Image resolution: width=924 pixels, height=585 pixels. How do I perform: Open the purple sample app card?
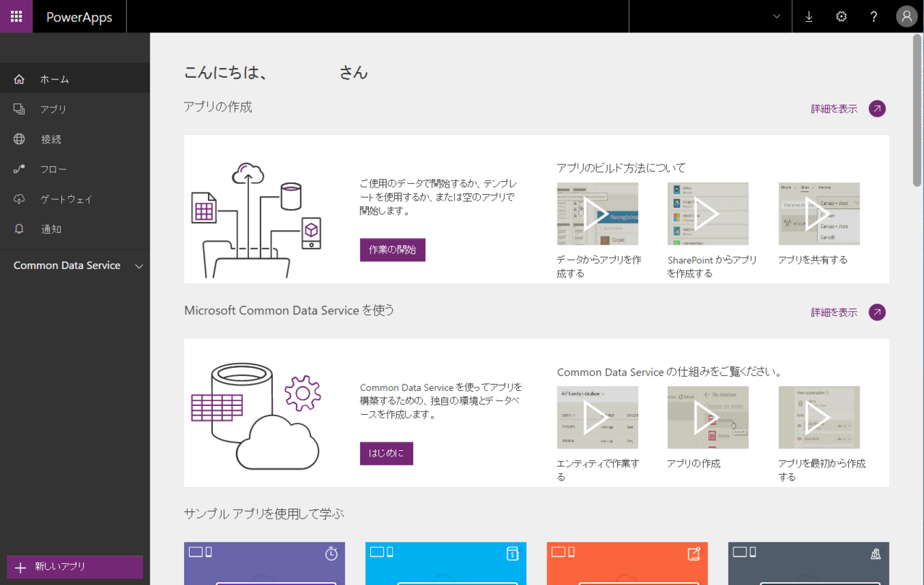pyautogui.click(x=264, y=563)
